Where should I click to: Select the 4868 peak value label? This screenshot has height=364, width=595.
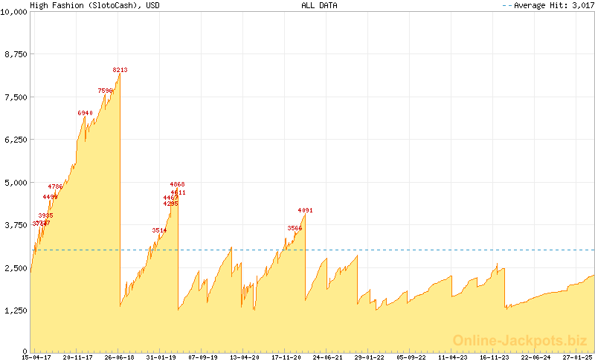(x=177, y=184)
